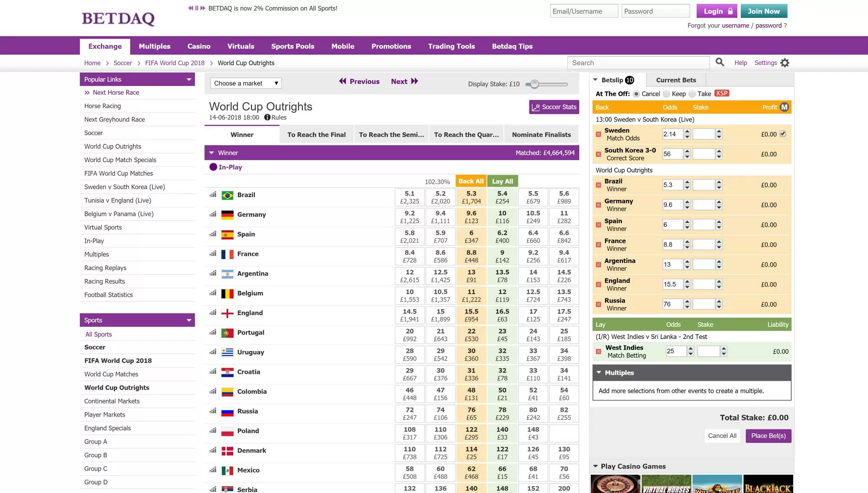Viewport: 868px width, 493px height.
Task: Open chart icon for Germany row
Action: [x=213, y=214]
